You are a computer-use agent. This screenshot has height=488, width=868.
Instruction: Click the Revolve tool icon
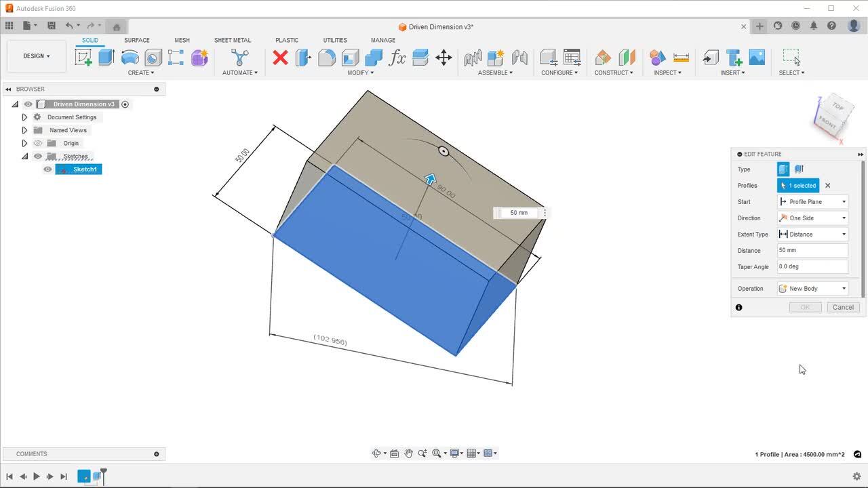pos(130,58)
